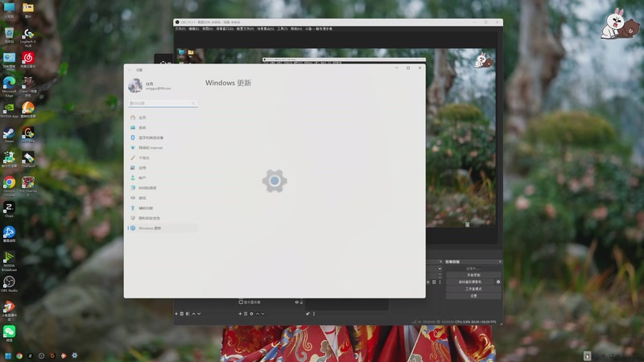The height and width of the screenshot is (362, 644).
Task: Move source down with arrow in OBS
Action: [263, 314]
